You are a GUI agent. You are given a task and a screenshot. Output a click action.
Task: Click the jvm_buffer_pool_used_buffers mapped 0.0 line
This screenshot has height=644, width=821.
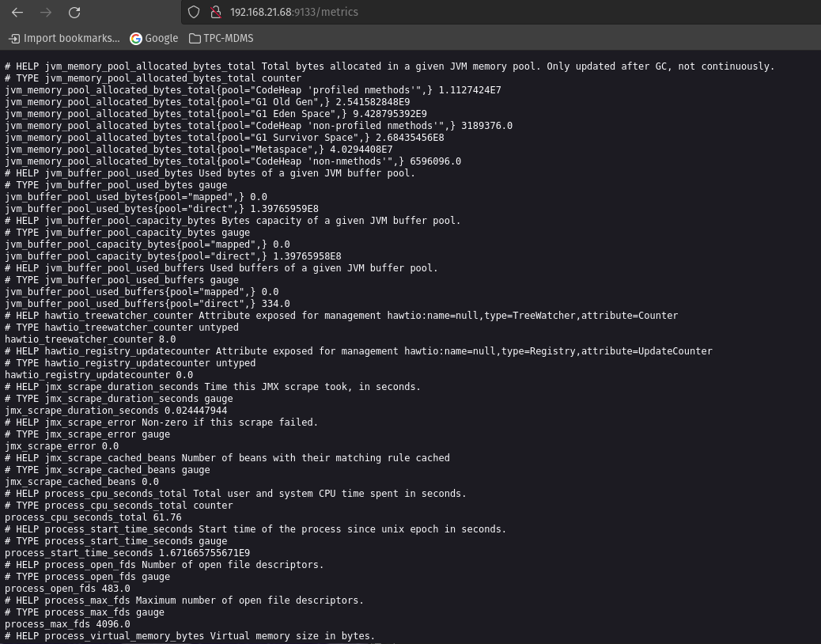click(x=142, y=292)
